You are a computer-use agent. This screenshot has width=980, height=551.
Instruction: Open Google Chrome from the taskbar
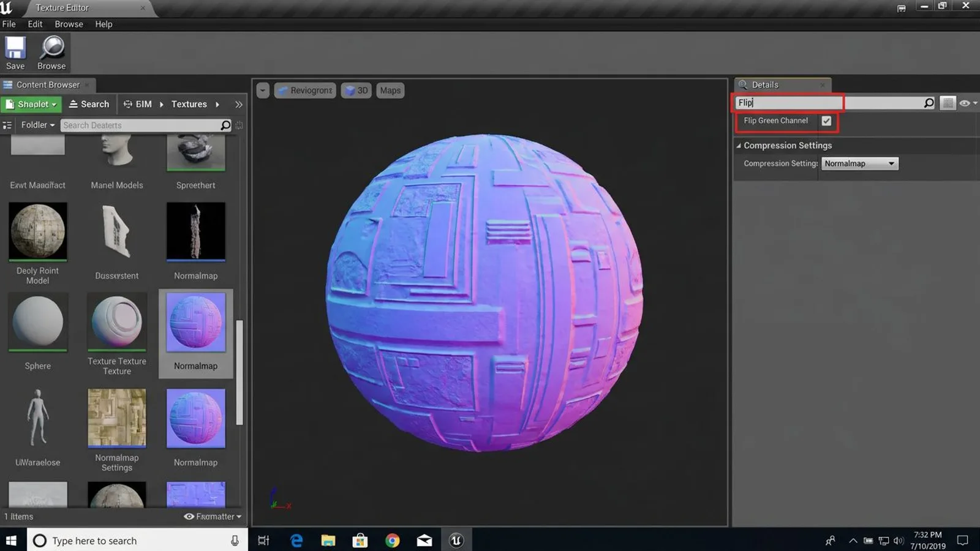[x=393, y=541]
